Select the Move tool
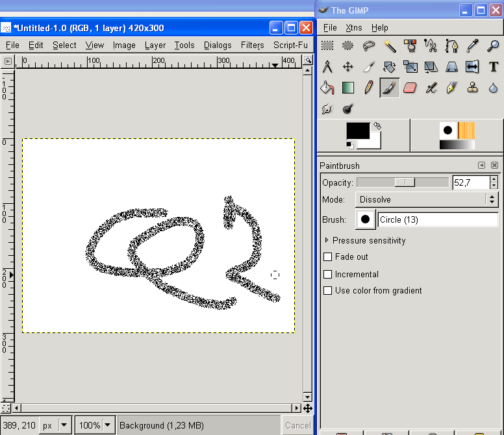The image size is (504, 435). tap(348, 66)
